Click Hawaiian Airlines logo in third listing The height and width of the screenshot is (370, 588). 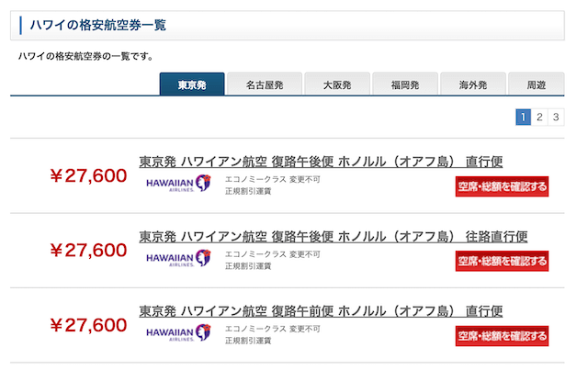178,333
